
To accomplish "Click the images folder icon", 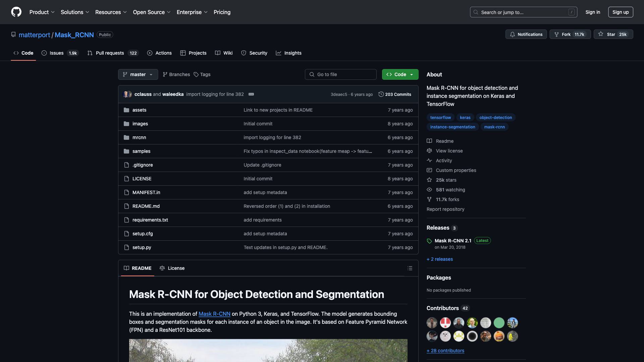I will click(126, 124).
